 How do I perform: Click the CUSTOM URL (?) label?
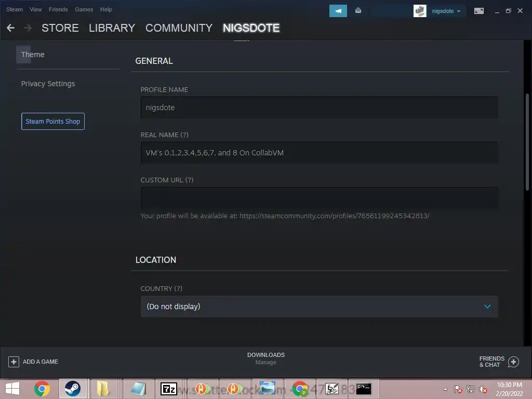point(167,180)
